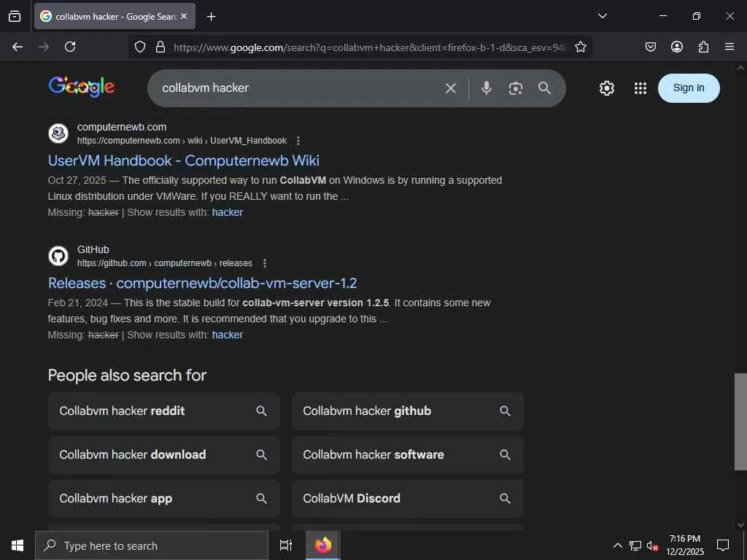Search for Collabvm hacker download
This screenshot has width=747, height=560.
pos(164,455)
